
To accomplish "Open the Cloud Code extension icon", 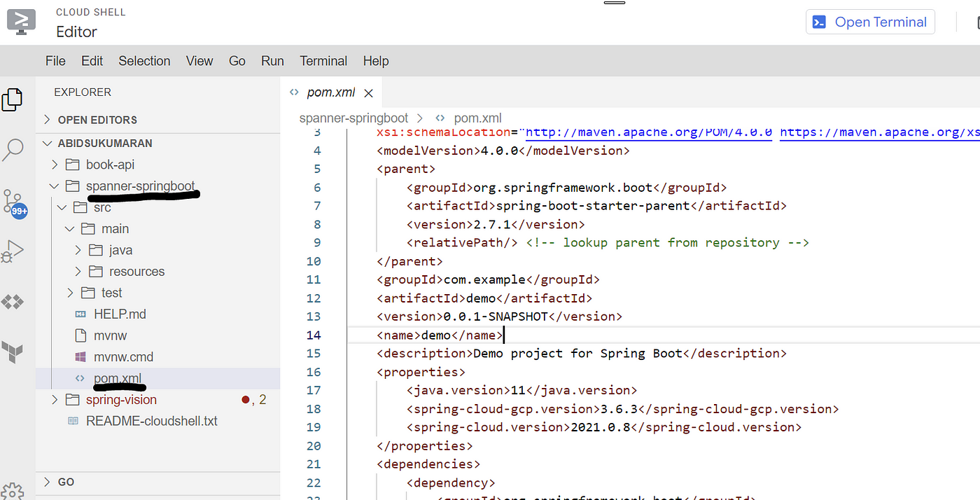I will [13, 302].
